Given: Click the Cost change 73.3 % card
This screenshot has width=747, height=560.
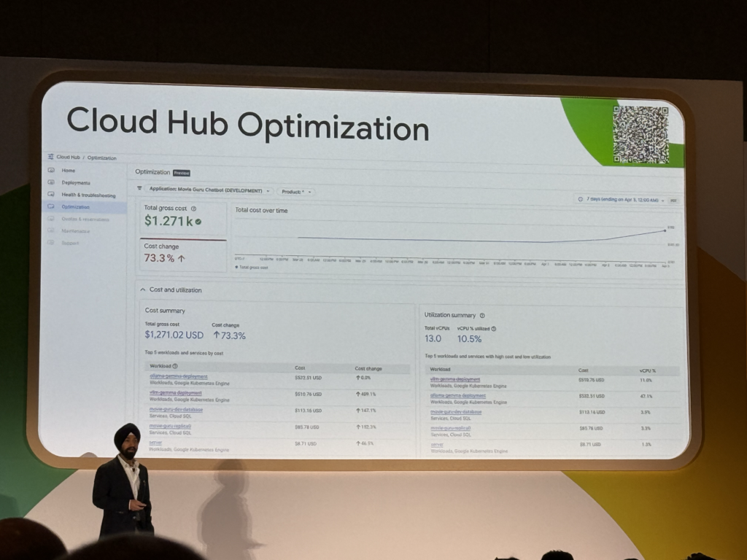Looking at the screenshot, I should pyautogui.click(x=183, y=256).
